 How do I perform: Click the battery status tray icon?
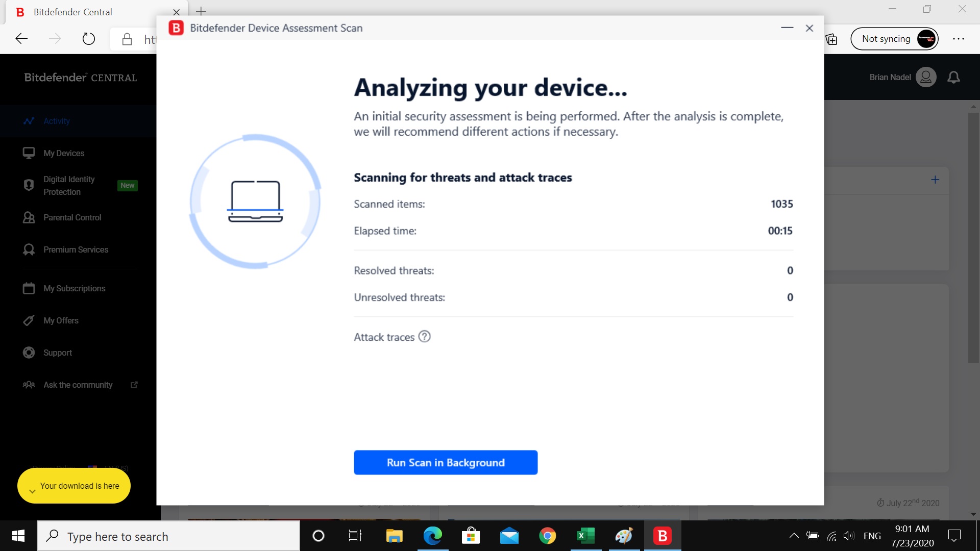pyautogui.click(x=813, y=536)
